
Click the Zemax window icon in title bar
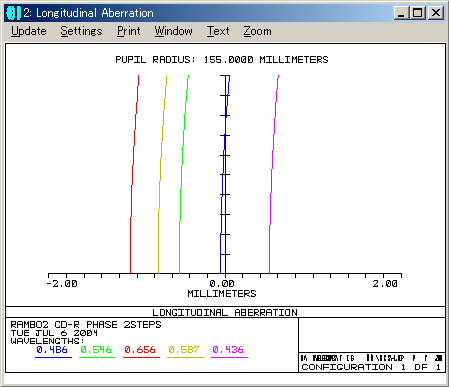(x=13, y=13)
